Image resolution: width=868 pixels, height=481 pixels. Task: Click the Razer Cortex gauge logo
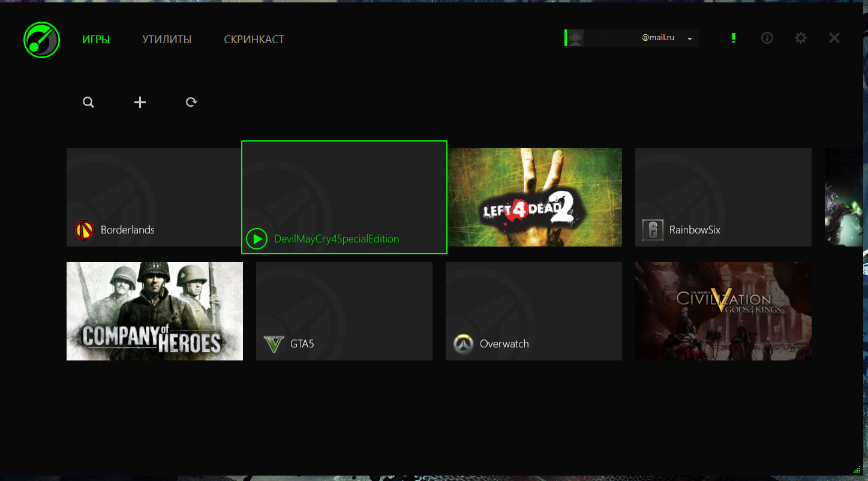tap(42, 40)
